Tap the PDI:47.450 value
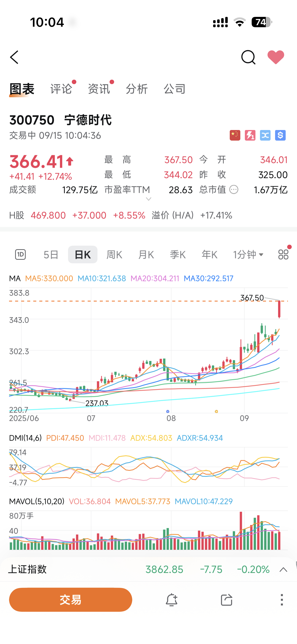The width and height of the screenshot is (297, 644). pos(65,438)
